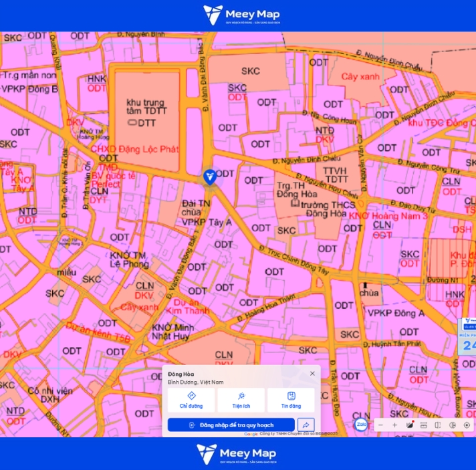This screenshot has width=476, height=470.
Task: Click Đăng nhập để tra quy hoạch button
Action: [231, 425]
